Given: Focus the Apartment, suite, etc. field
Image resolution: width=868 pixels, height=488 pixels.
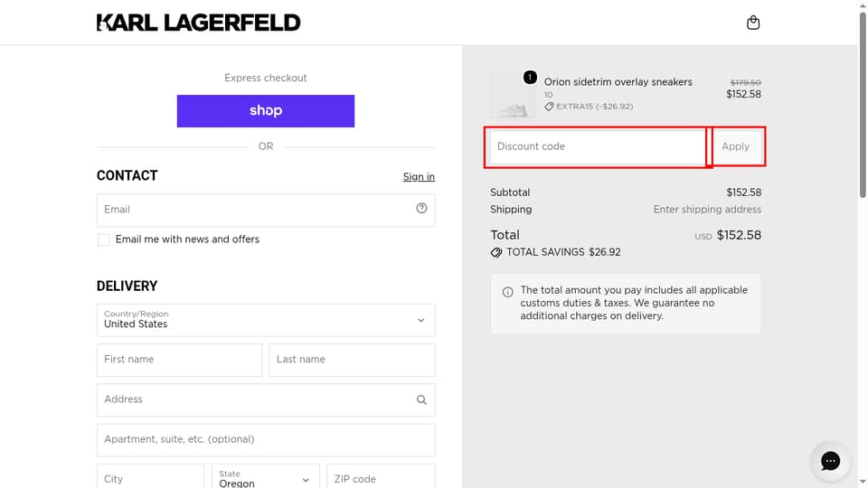Looking at the screenshot, I should pyautogui.click(x=266, y=440).
